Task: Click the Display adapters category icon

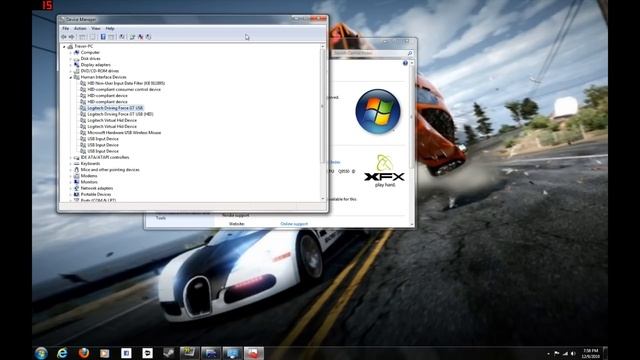Action: [76, 65]
